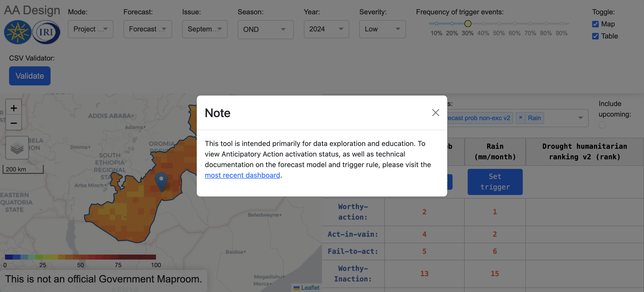Click the IRI logo
The image size is (644, 292).
click(46, 32)
